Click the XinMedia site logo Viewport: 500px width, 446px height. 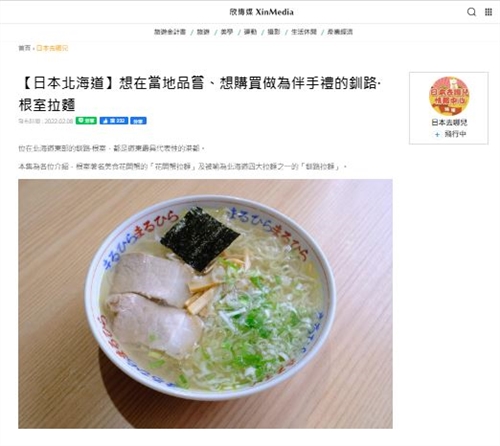point(261,12)
